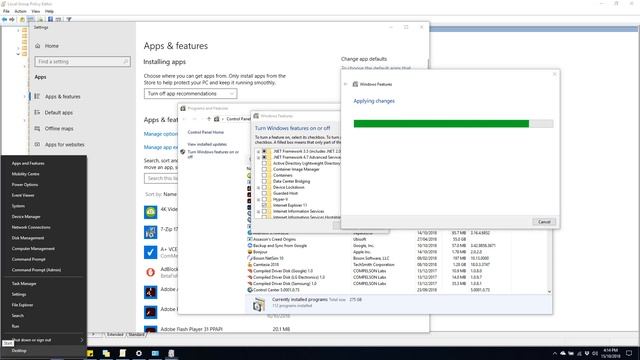Check Device Lockdown checkbox

tap(264, 187)
